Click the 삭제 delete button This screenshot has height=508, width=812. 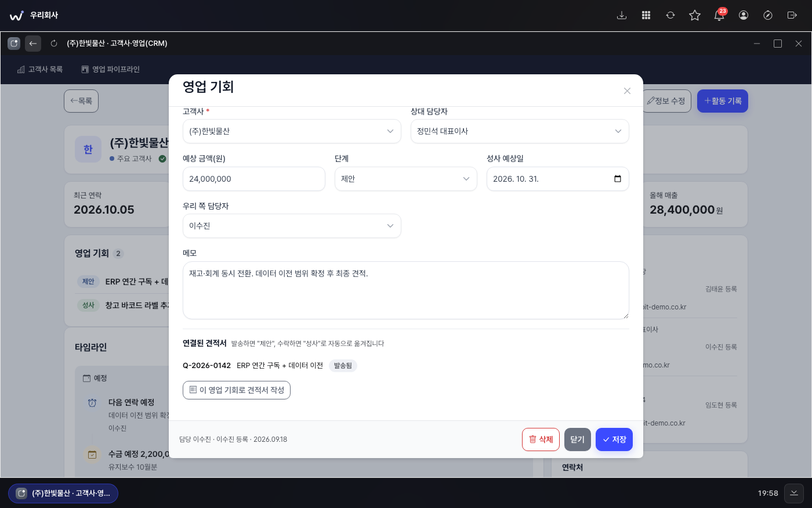541,439
